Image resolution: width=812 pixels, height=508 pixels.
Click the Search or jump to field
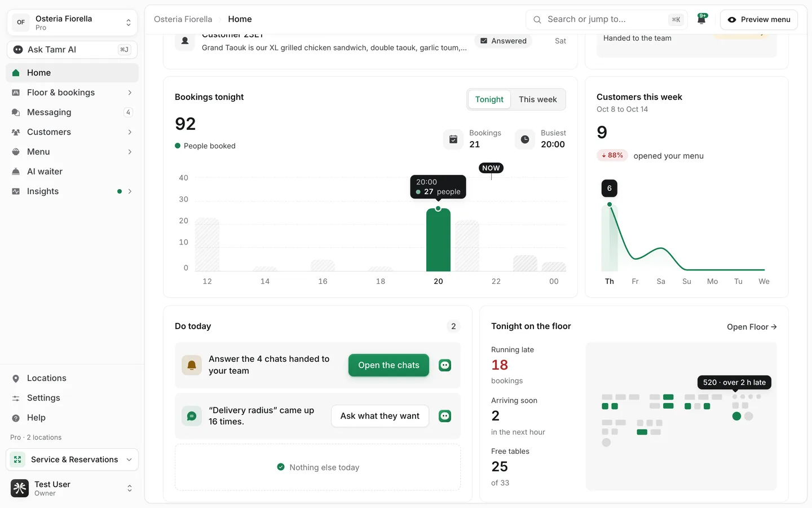click(x=607, y=19)
